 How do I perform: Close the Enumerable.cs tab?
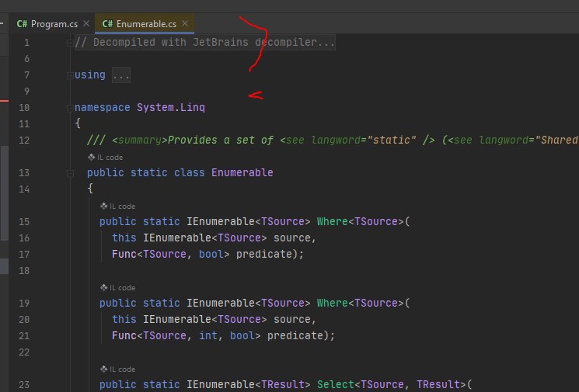[186, 23]
